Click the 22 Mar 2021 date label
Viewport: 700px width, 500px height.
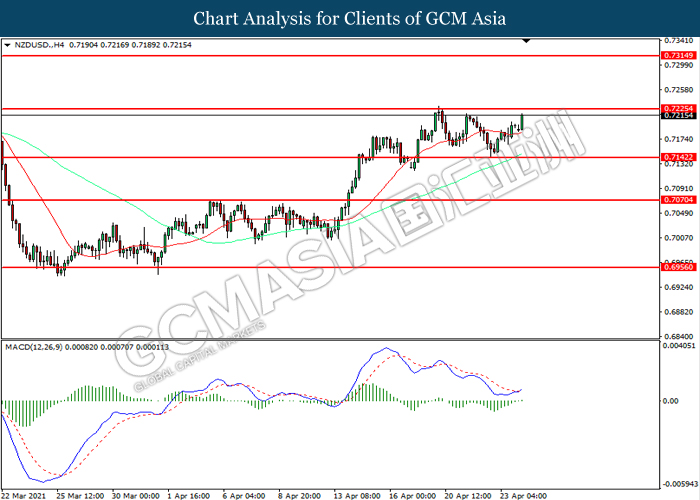[23, 496]
